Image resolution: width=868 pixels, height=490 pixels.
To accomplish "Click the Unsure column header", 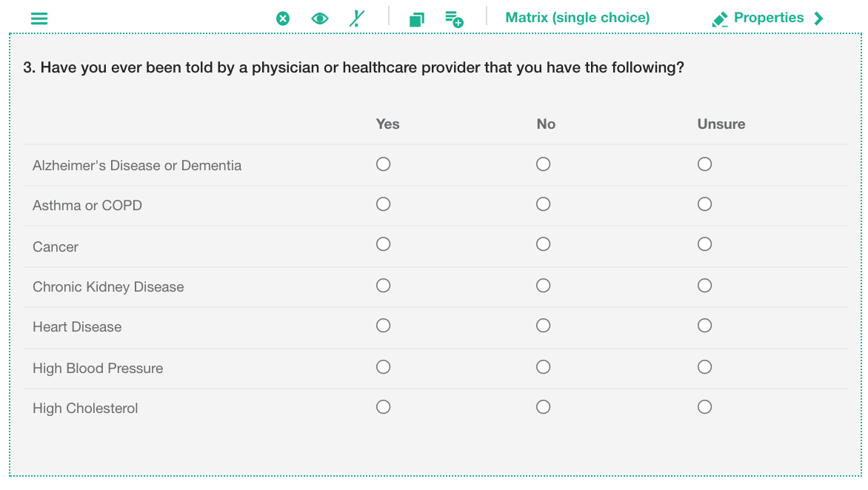I will (721, 124).
